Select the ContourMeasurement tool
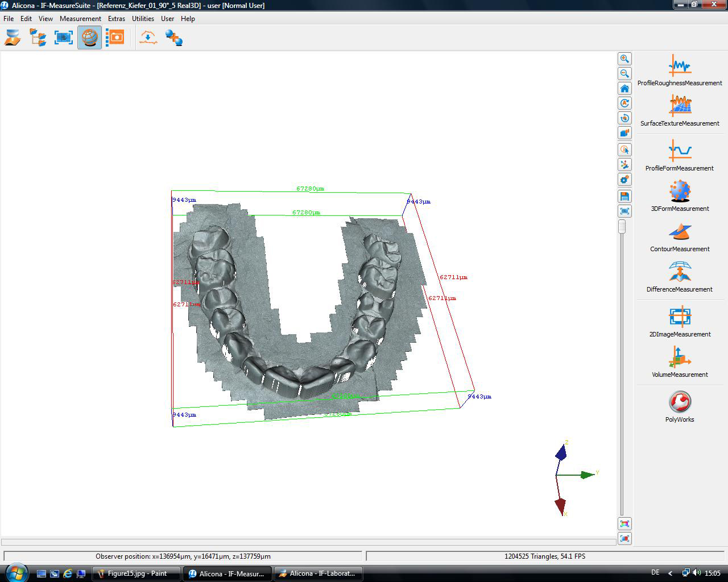Image resolution: width=728 pixels, height=582 pixels. coord(680,232)
